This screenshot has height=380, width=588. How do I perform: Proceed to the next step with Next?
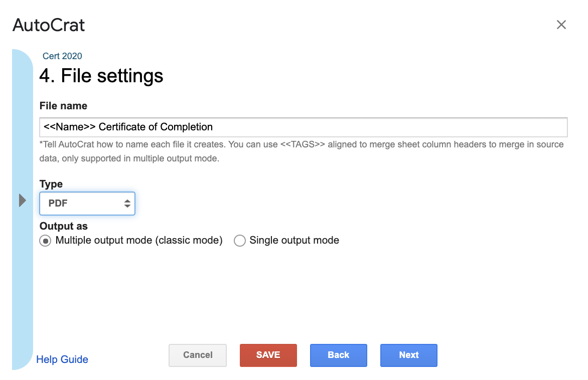pos(409,355)
